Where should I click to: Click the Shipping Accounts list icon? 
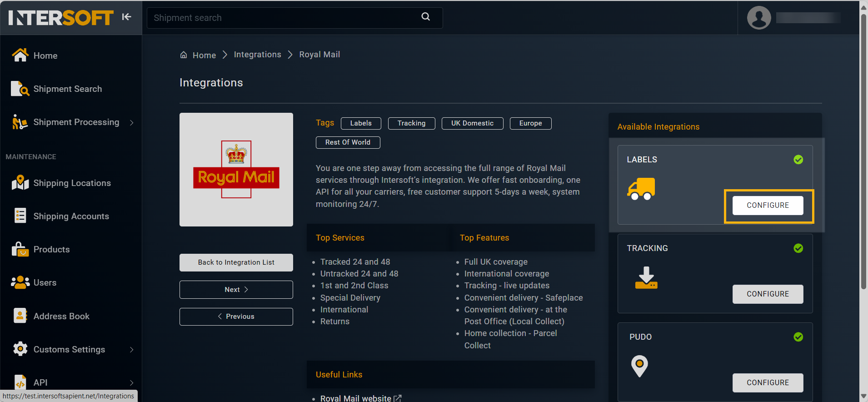pyautogui.click(x=20, y=216)
